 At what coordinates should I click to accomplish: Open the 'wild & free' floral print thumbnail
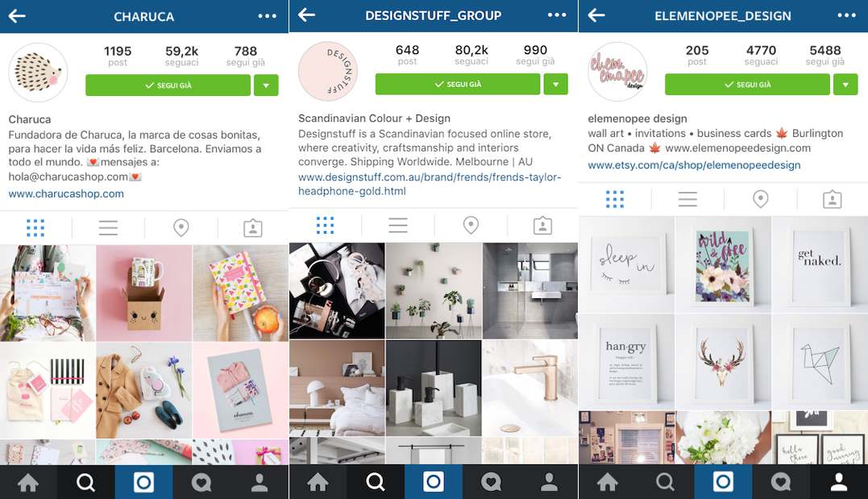tap(723, 264)
